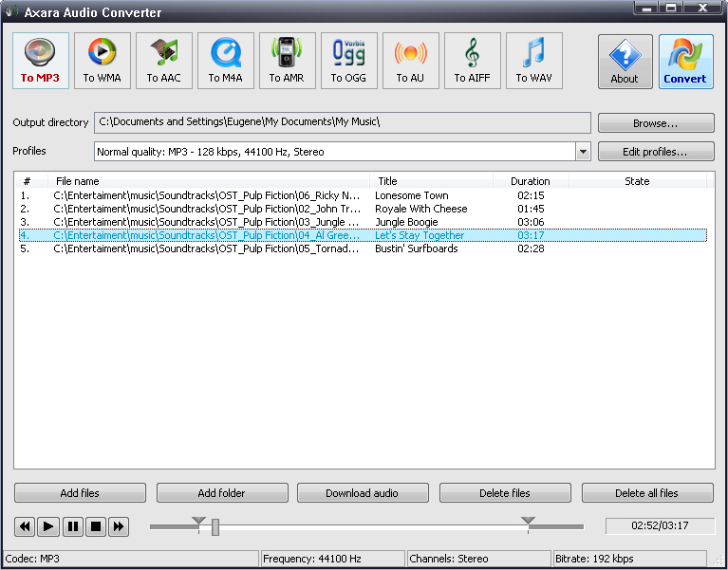The height and width of the screenshot is (570, 728).
Task: Pause the audio playback
Action: (x=72, y=526)
